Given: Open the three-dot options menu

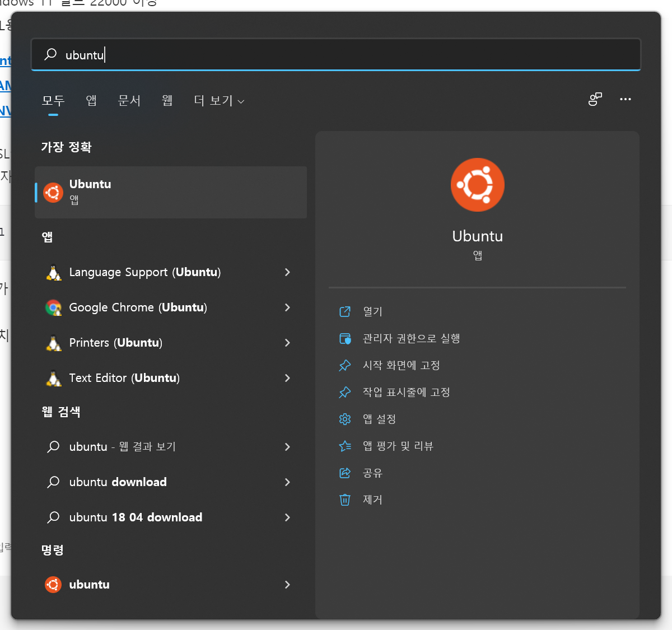Looking at the screenshot, I should pos(626,99).
